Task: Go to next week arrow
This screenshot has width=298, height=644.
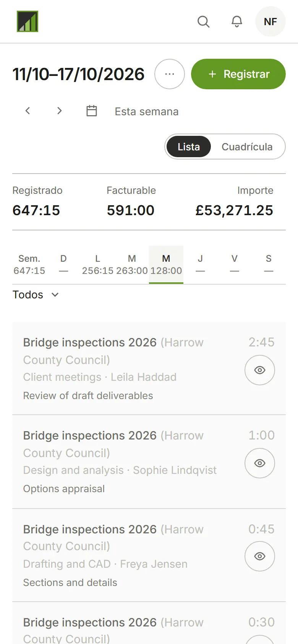Action: 59,111
